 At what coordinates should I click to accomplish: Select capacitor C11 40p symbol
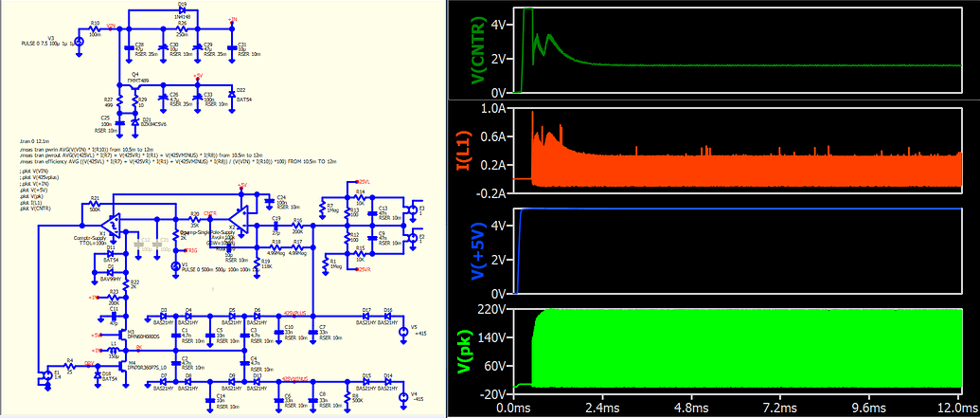pyautogui.click(x=115, y=318)
